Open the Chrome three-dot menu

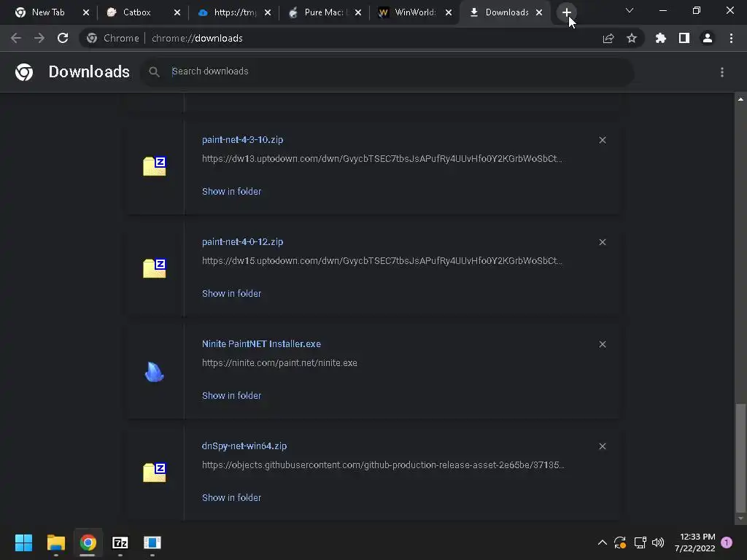click(x=731, y=38)
